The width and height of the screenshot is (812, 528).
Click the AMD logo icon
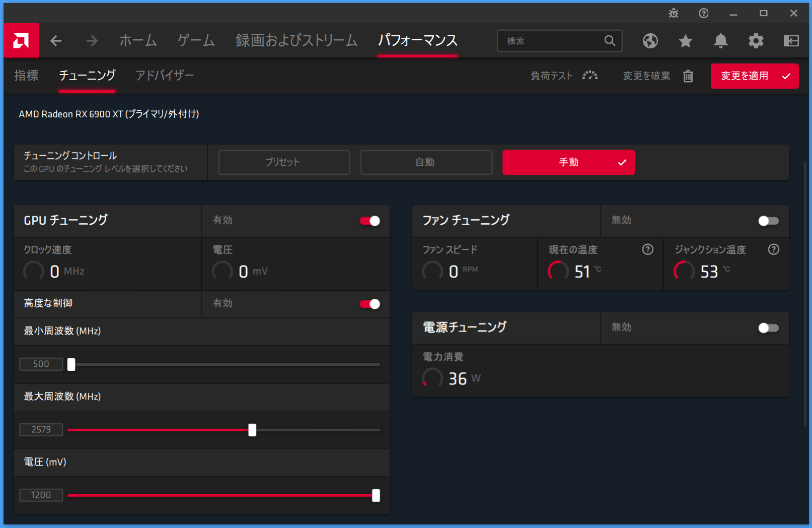(x=21, y=40)
